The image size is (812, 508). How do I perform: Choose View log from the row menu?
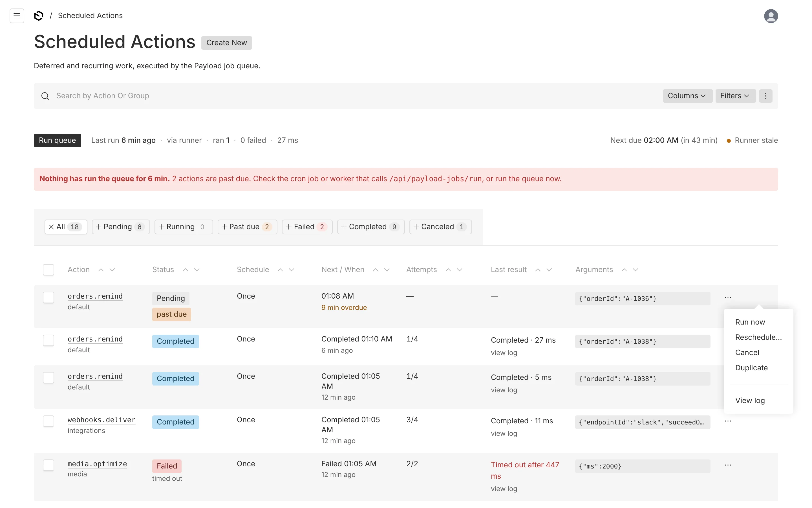(750, 400)
